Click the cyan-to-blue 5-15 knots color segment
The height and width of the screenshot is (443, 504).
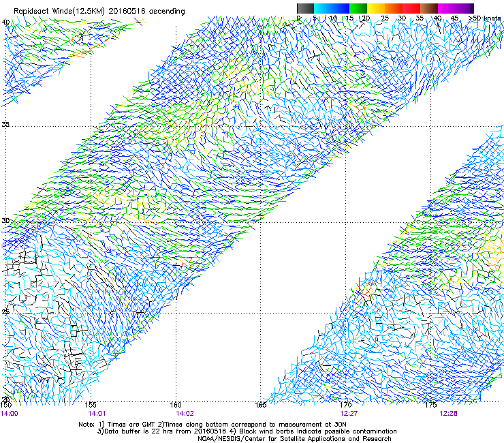pyautogui.click(x=332, y=8)
